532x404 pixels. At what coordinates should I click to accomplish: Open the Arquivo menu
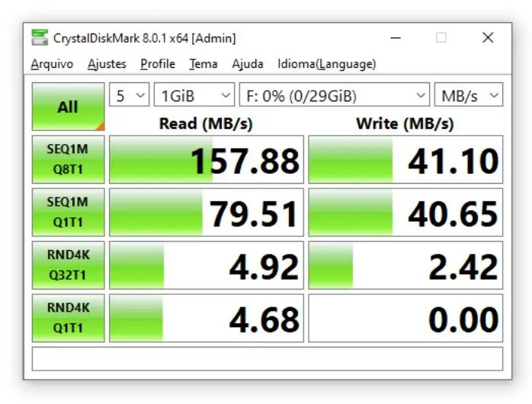click(52, 64)
